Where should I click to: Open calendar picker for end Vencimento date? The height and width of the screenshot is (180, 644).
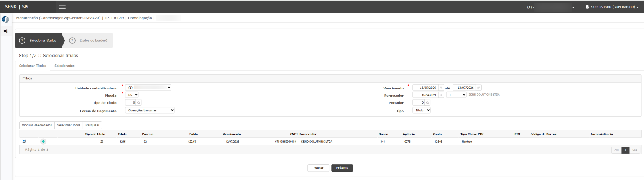click(479, 88)
